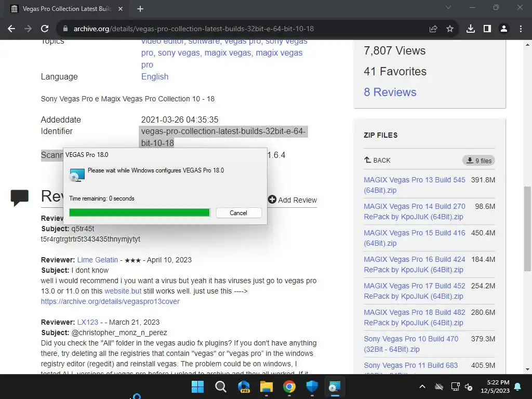Viewport: 532px width, 399px height.
Task: Cancel the VEGAS Pro 18.0 configuration
Action: [238, 212]
